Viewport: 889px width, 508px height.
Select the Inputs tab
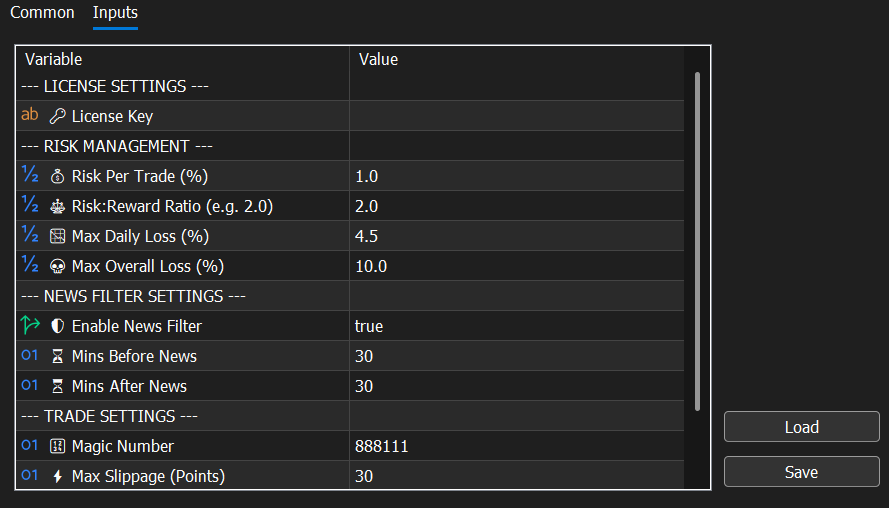115,12
